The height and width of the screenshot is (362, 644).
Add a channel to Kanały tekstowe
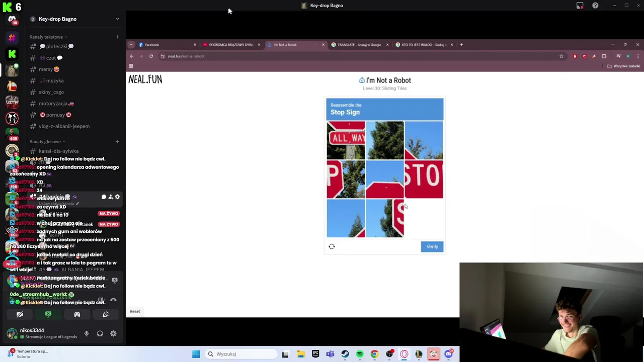(x=117, y=37)
